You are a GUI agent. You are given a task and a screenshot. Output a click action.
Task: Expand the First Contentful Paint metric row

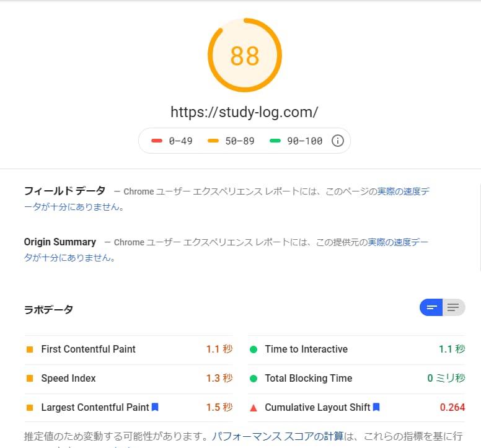click(129, 349)
